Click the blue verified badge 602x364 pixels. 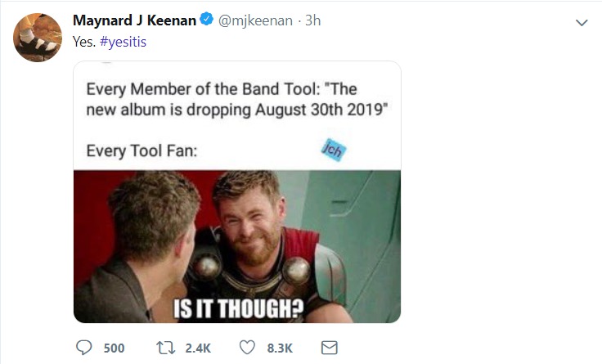click(207, 19)
